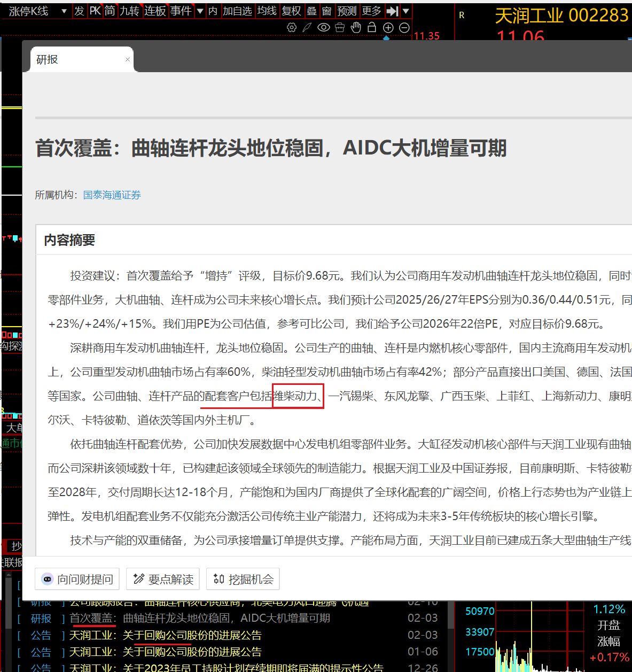Click the toolbox icon in chart toolbar
The image size is (632, 672).
click(x=340, y=27)
